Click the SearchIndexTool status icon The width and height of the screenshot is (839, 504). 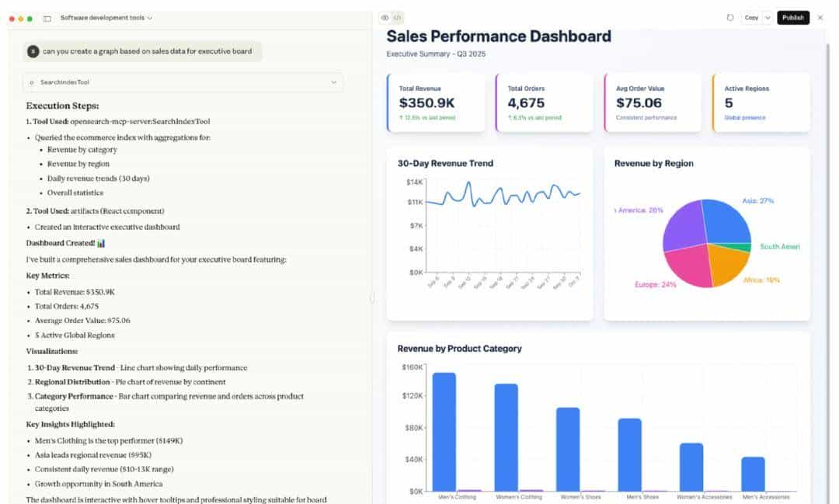pos(32,82)
